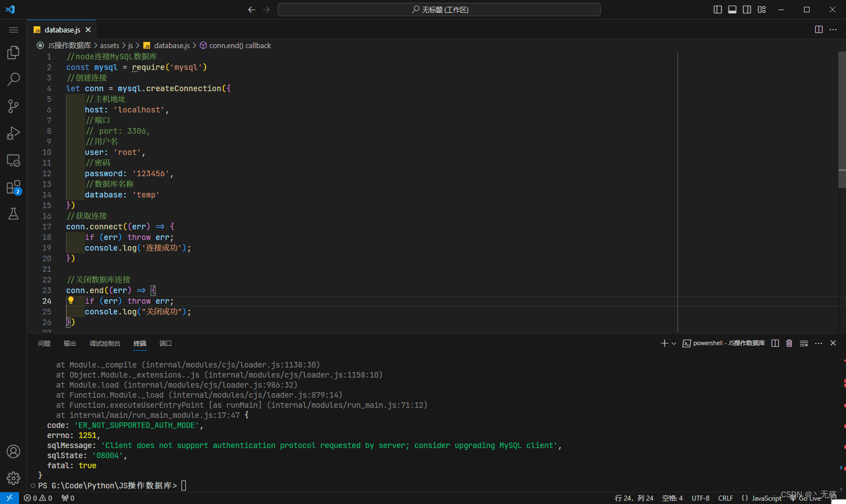This screenshot has width=846, height=504.
Task: Toggle the secondary side bar layout button
Action: coord(747,10)
